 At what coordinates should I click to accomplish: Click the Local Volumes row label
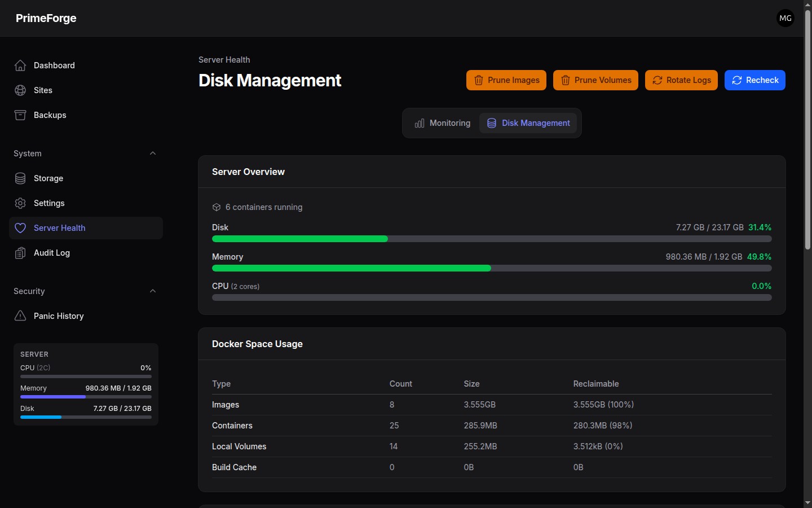pos(239,446)
